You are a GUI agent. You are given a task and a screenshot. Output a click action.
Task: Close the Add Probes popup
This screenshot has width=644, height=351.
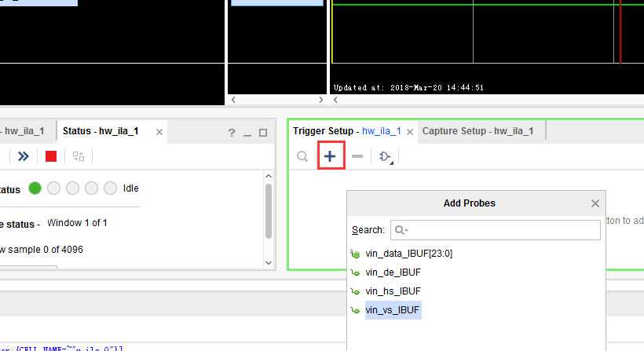[595, 203]
